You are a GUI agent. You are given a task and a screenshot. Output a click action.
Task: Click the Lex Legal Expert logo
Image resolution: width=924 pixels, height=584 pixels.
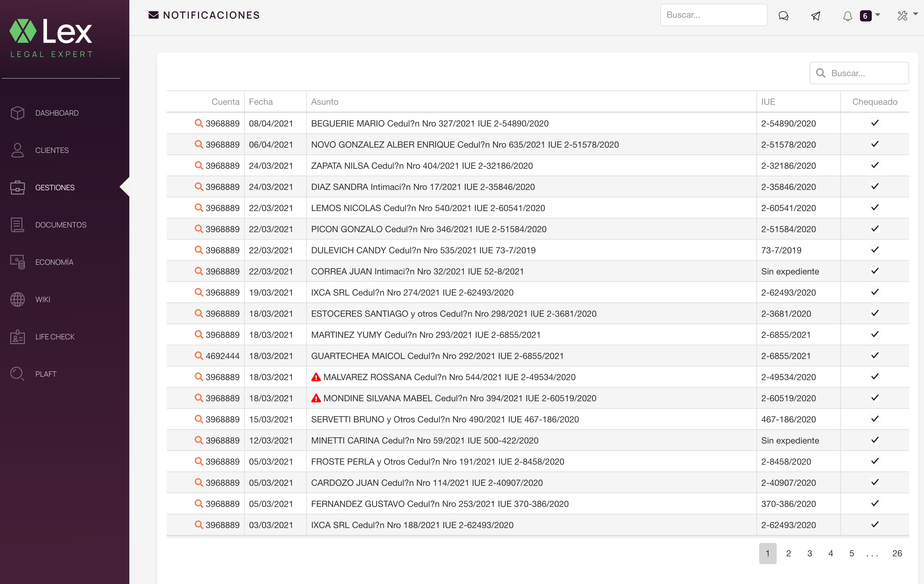[x=51, y=38]
